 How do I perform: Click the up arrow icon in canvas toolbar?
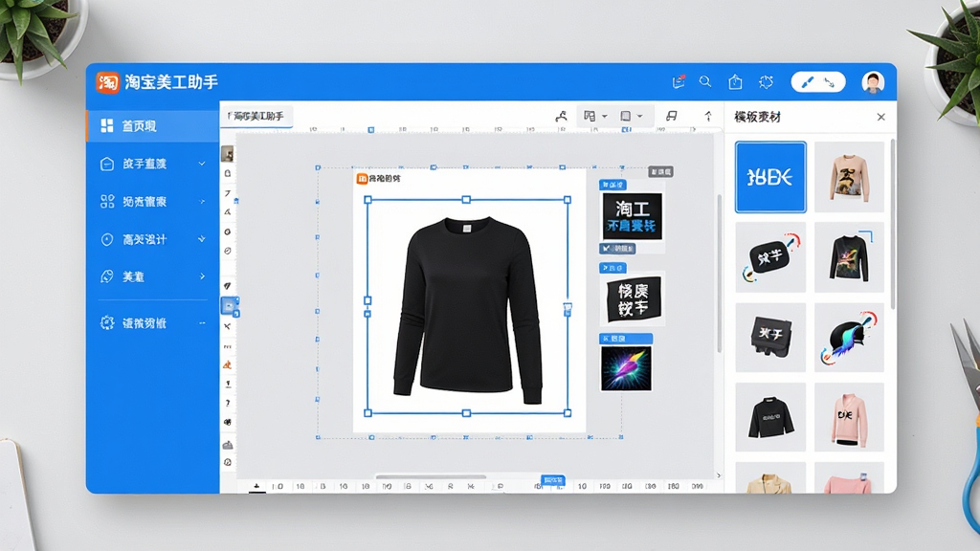(x=708, y=116)
